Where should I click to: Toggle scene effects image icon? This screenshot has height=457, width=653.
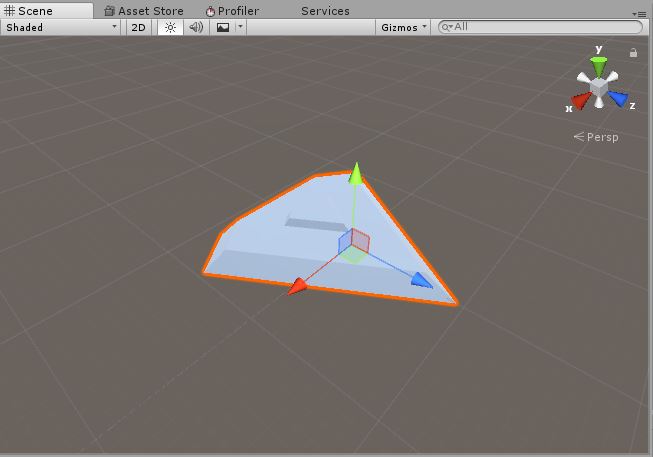(x=223, y=27)
